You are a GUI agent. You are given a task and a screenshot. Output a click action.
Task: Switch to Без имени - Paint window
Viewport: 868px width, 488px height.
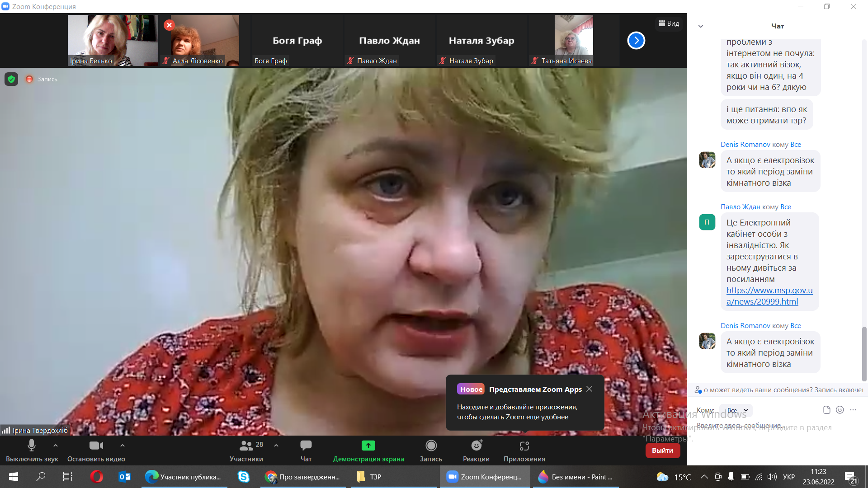[576, 477]
